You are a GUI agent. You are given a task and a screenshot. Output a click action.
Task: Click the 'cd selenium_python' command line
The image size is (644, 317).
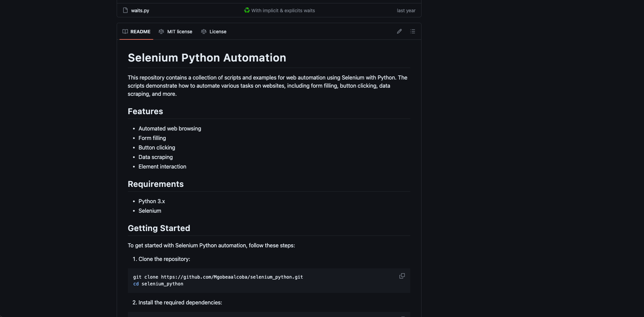click(158, 284)
